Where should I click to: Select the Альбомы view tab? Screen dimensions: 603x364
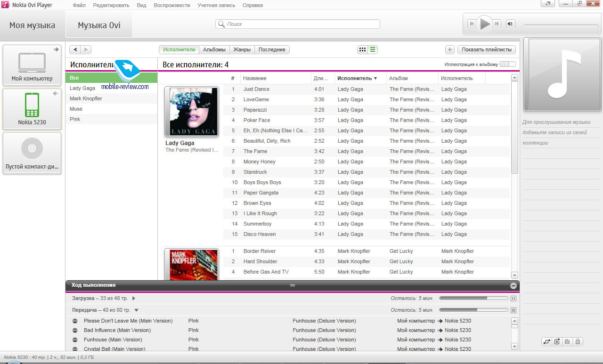point(214,49)
